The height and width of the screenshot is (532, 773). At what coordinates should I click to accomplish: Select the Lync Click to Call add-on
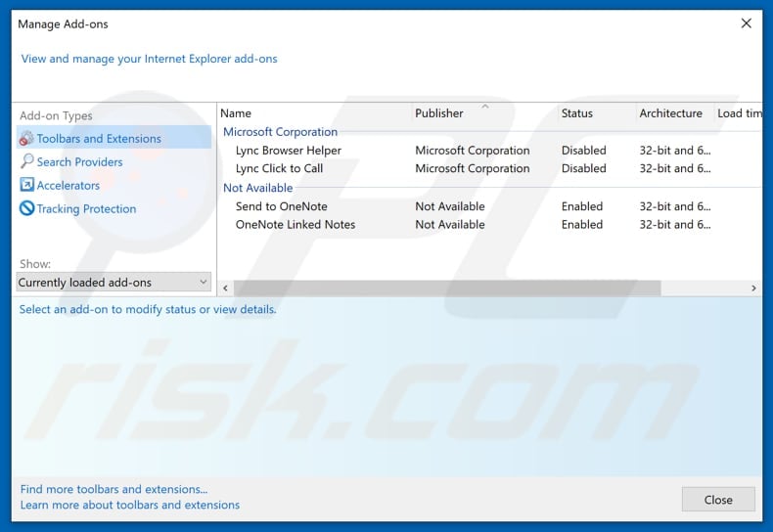279,168
